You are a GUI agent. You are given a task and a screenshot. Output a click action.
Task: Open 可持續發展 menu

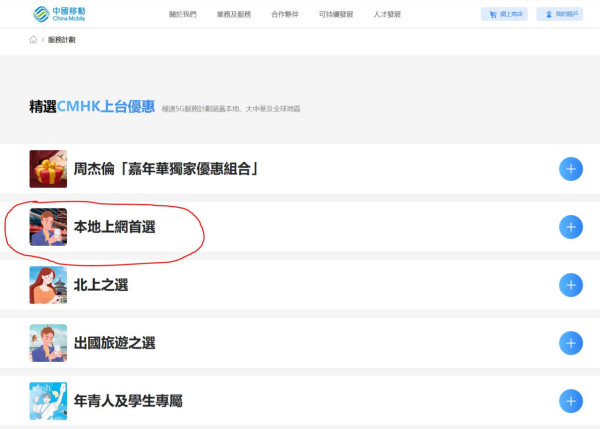click(336, 15)
